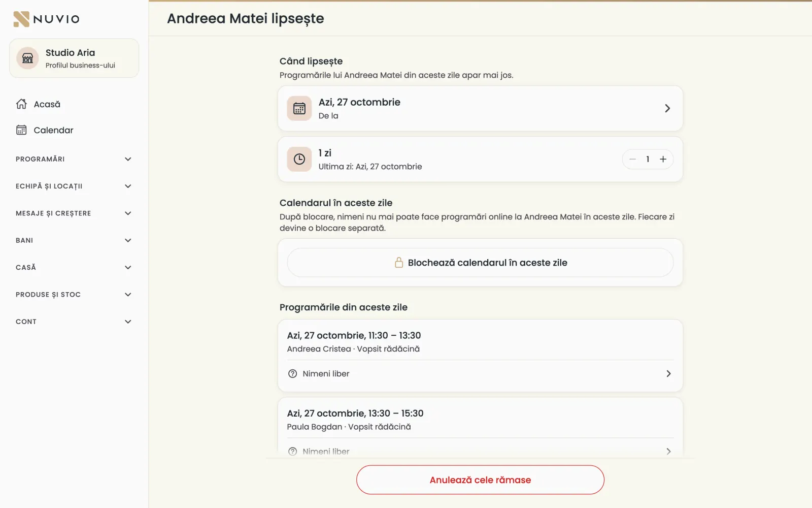Click the Programările din aceste zile heading
This screenshot has width=812, height=508.
click(x=344, y=307)
